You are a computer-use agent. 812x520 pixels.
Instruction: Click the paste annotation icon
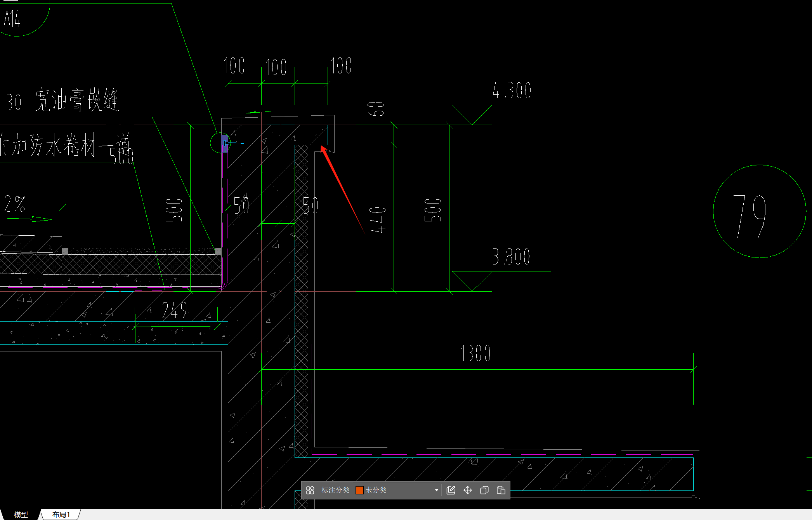tap(501, 490)
